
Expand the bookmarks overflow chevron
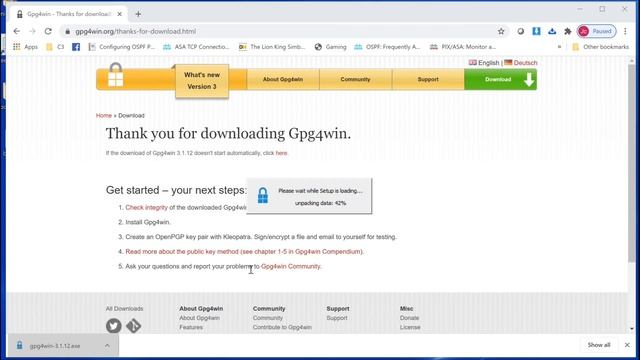[x=559, y=47]
